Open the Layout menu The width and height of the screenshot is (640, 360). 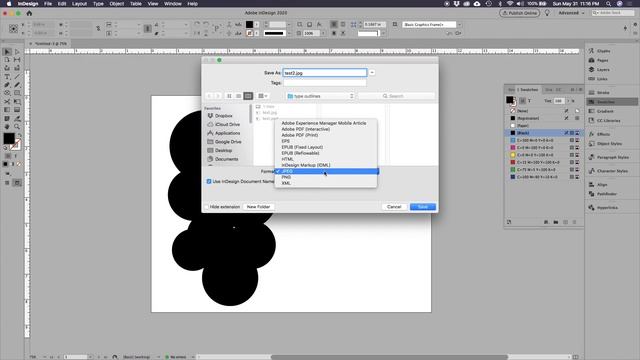tap(79, 4)
